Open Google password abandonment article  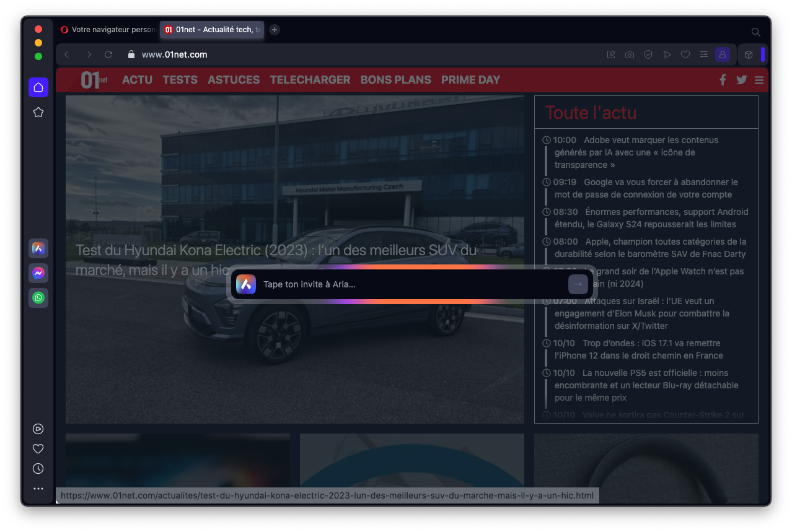point(646,188)
